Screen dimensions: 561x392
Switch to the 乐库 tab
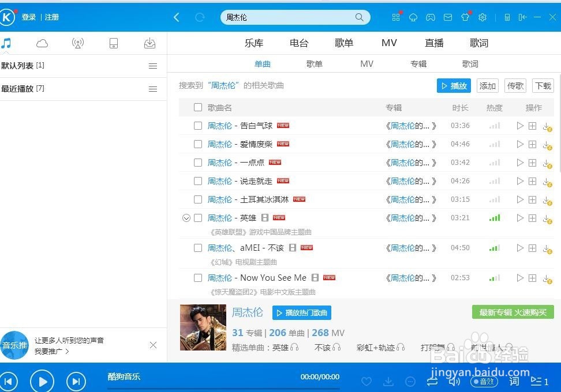(254, 43)
